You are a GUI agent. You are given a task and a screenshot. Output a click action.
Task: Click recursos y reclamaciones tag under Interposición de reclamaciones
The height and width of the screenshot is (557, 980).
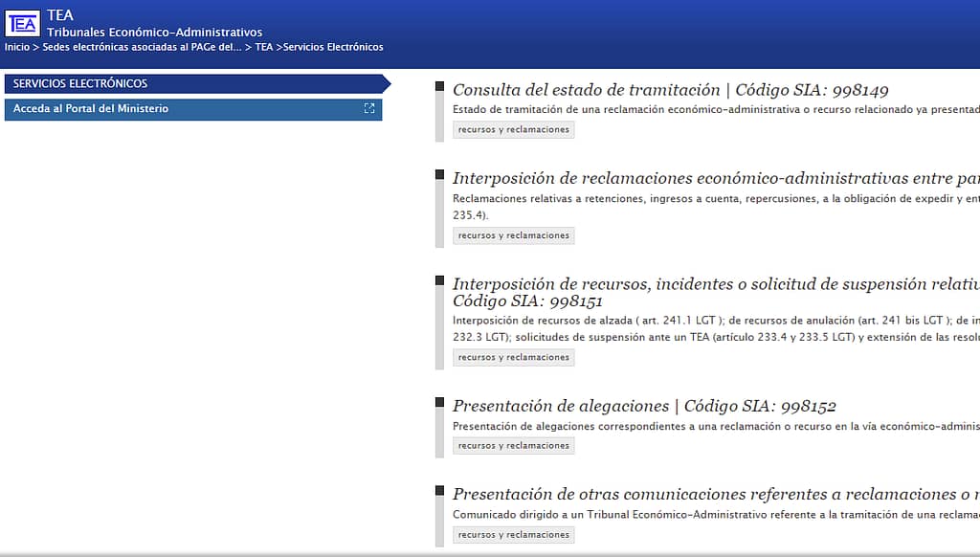click(513, 235)
